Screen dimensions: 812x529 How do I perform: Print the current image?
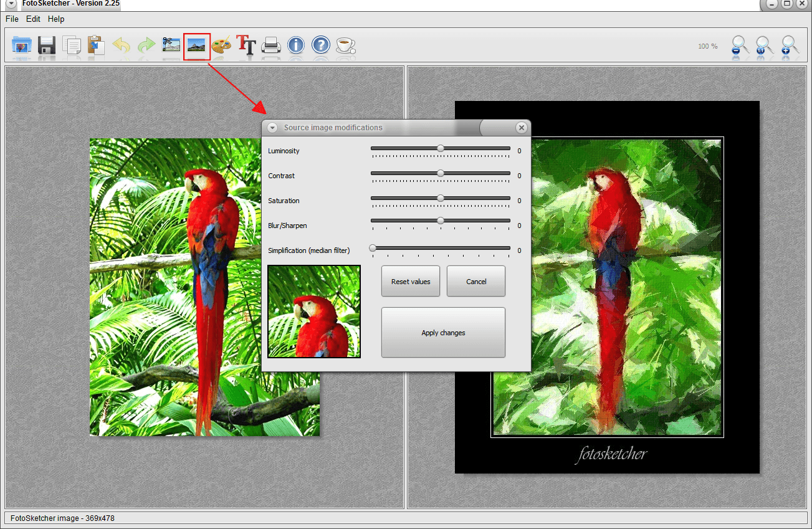click(x=270, y=45)
